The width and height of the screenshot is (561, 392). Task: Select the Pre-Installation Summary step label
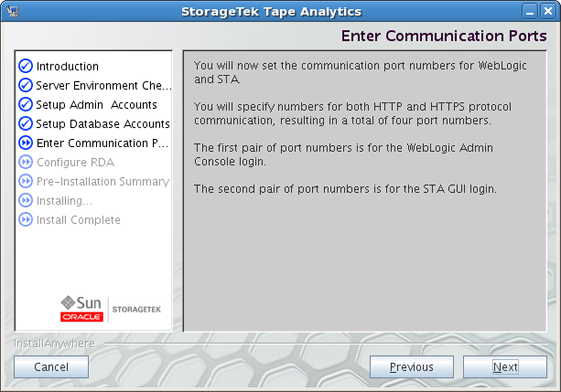coord(102,182)
